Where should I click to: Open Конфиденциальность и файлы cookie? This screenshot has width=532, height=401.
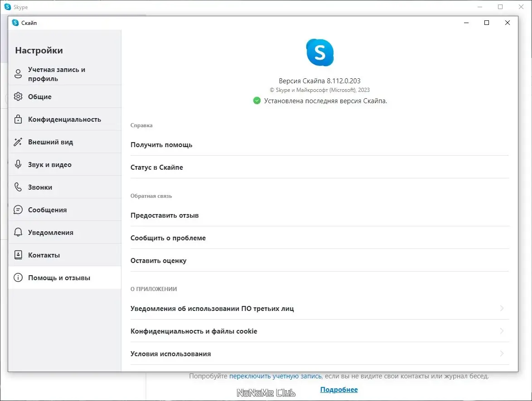[x=319, y=331]
